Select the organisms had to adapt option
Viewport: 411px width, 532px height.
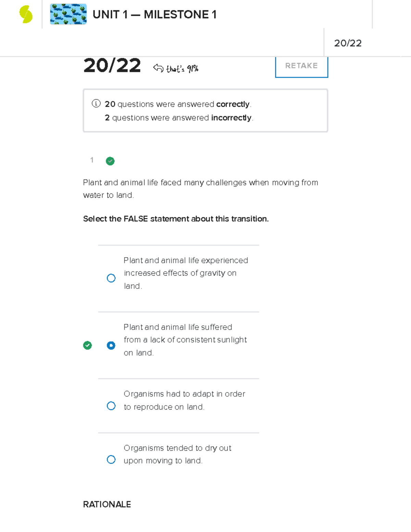click(x=111, y=406)
